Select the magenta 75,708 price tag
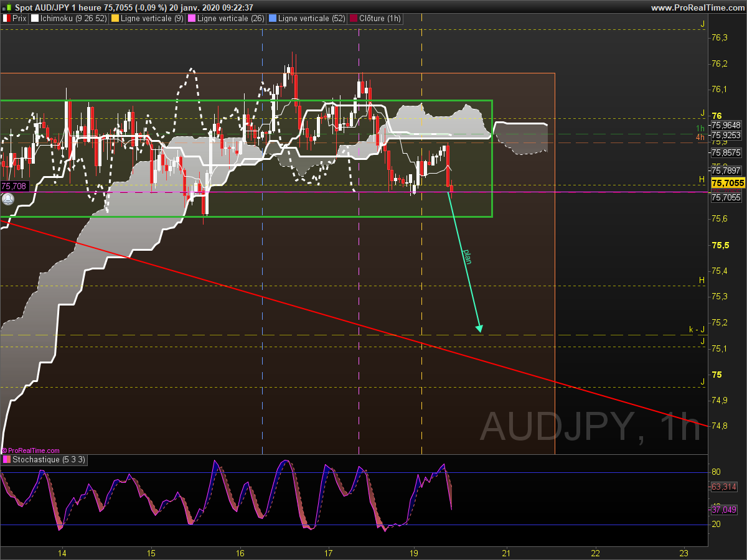The image size is (747, 560). click(14, 186)
